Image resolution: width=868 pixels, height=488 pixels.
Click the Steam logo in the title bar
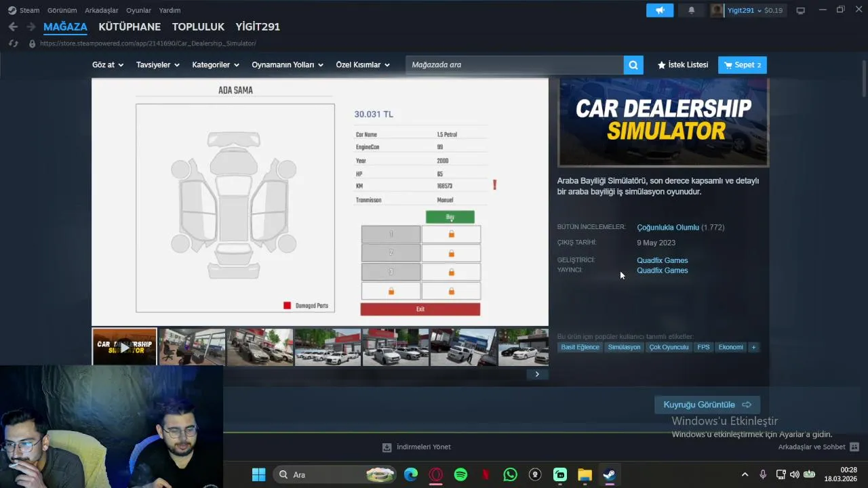click(12, 10)
